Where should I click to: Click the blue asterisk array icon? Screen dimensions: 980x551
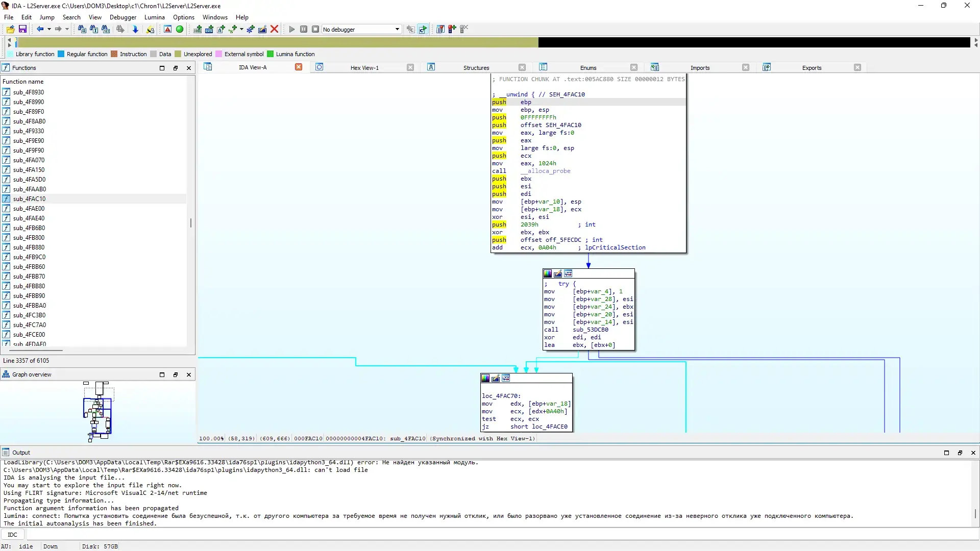click(251, 29)
